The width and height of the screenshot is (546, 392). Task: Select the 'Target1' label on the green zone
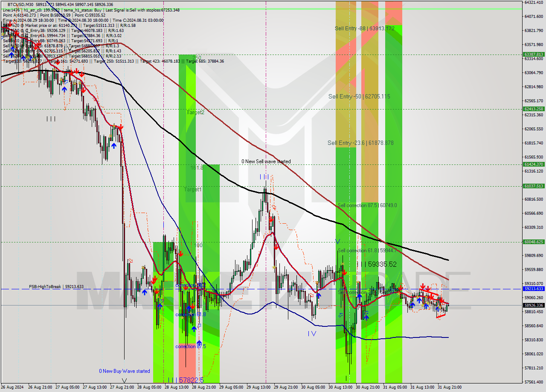click(x=193, y=189)
